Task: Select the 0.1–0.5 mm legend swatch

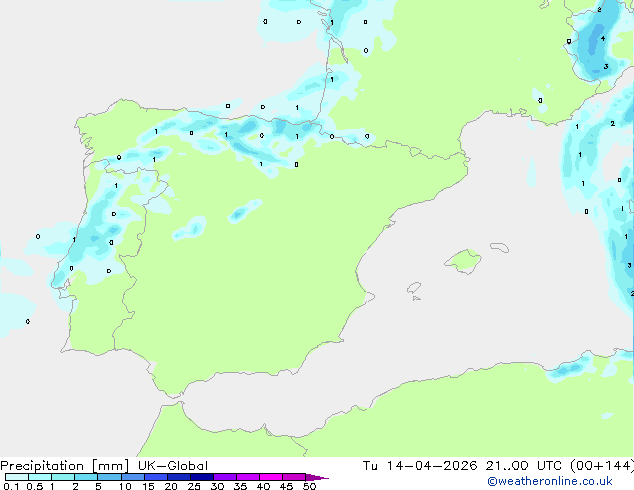Action: pyautogui.click(x=17, y=477)
